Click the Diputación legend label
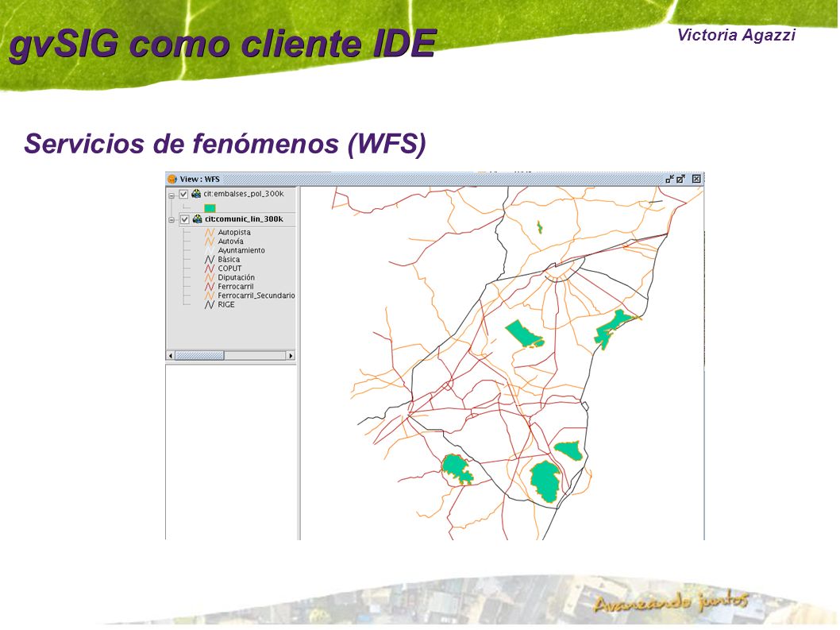This screenshot has height=630, width=840. (x=237, y=278)
